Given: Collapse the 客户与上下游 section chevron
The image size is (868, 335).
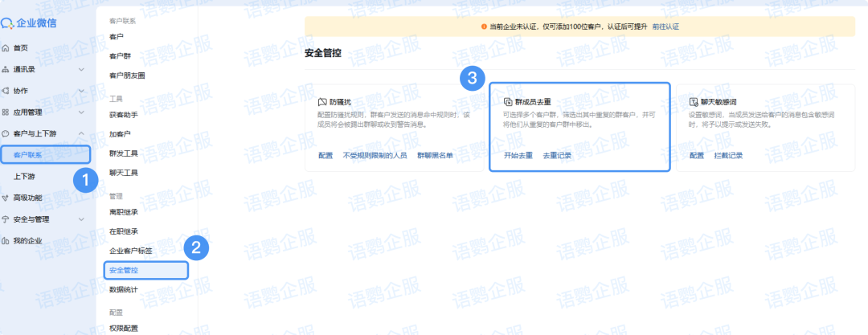Looking at the screenshot, I should click(x=81, y=133).
